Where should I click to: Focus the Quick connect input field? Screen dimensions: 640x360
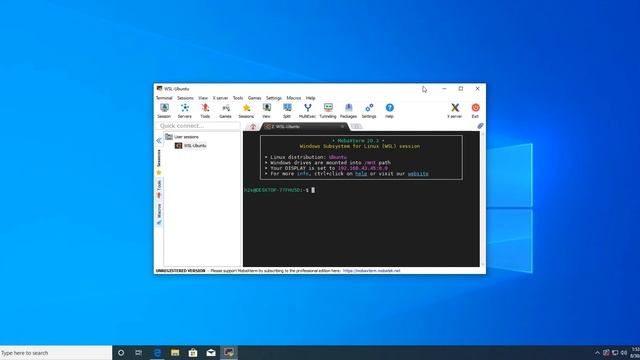pos(198,126)
